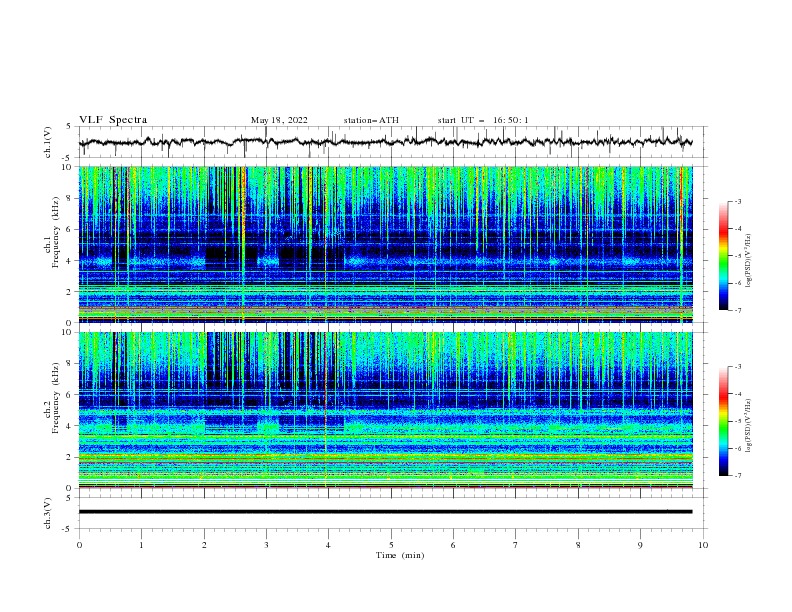Click the "station=ATH" header label
The width and height of the screenshot is (792, 612).
click(x=371, y=120)
